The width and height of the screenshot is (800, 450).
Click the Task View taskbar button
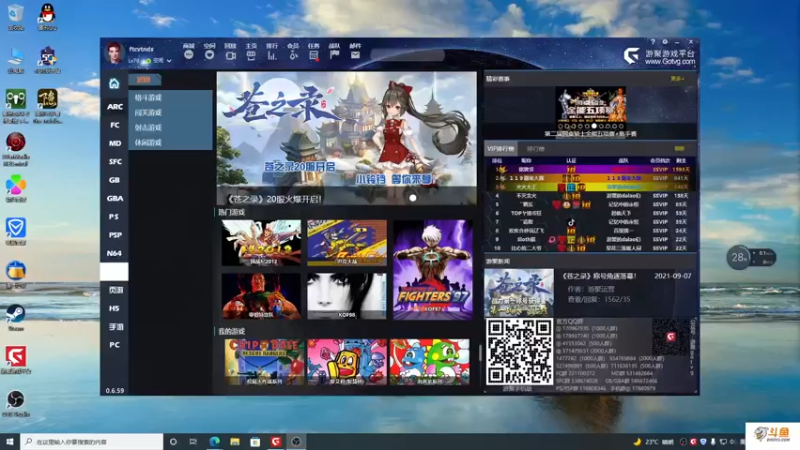coord(193,441)
